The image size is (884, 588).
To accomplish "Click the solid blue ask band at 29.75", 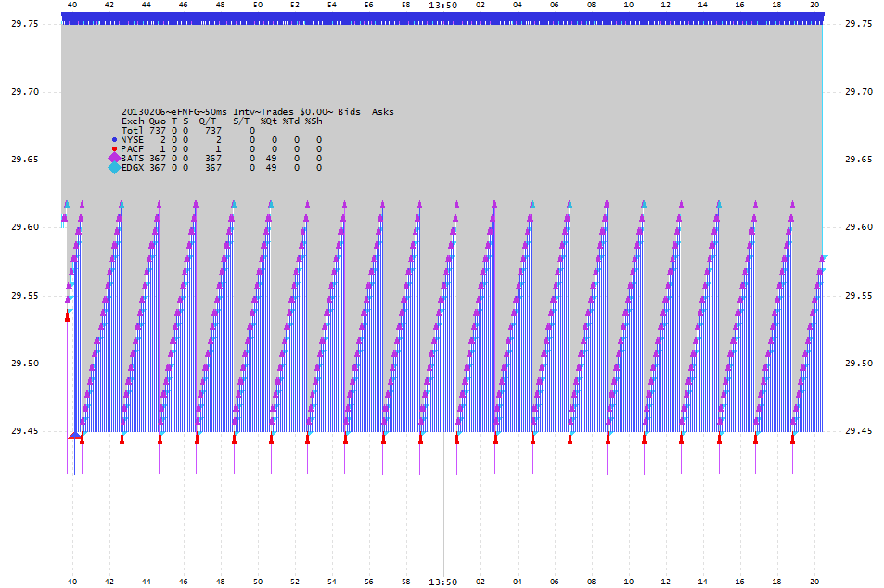I will [442, 18].
